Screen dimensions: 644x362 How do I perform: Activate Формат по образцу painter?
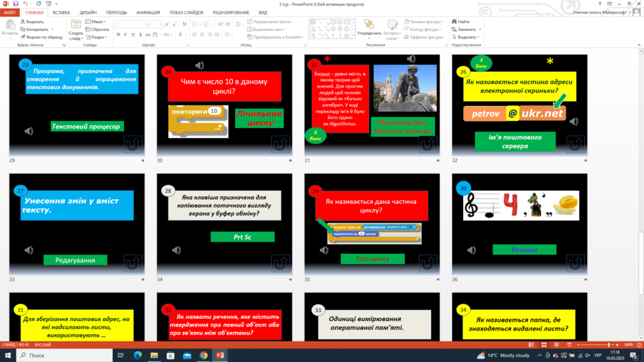pos(42,37)
